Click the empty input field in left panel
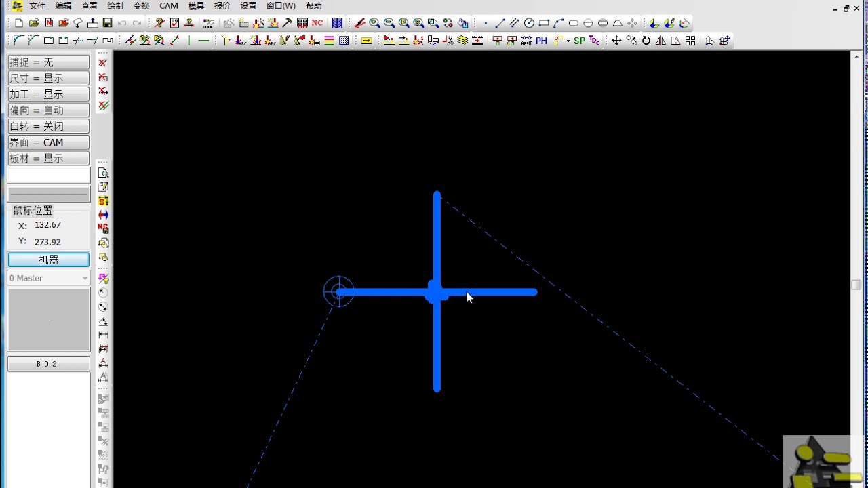The image size is (868, 488). [49, 175]
